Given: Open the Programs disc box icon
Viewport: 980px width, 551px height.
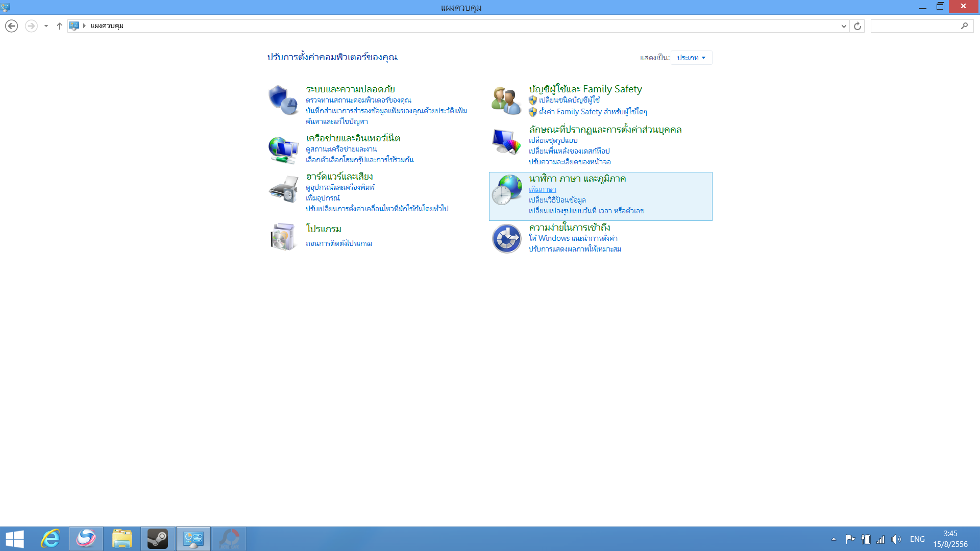Looking at the screenshot, I should (x=283, y=237).
